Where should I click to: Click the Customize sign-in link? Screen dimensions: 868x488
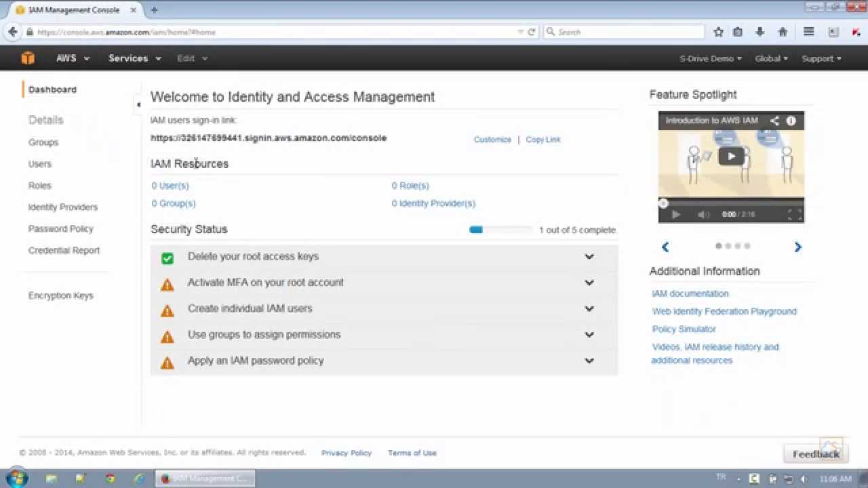click(492, 140)
